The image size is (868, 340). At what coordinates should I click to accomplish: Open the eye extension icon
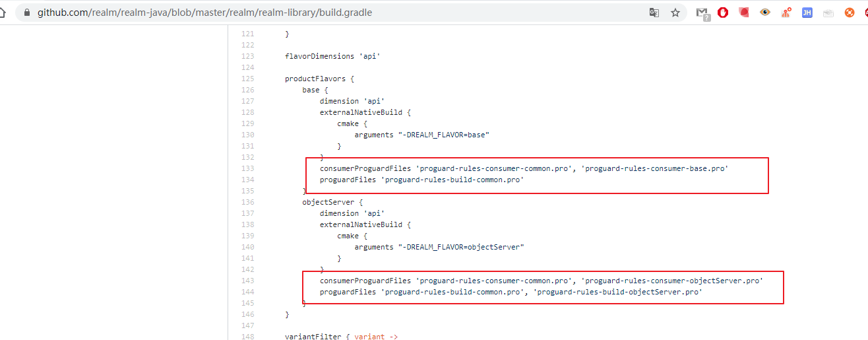(x=765, y=12)
